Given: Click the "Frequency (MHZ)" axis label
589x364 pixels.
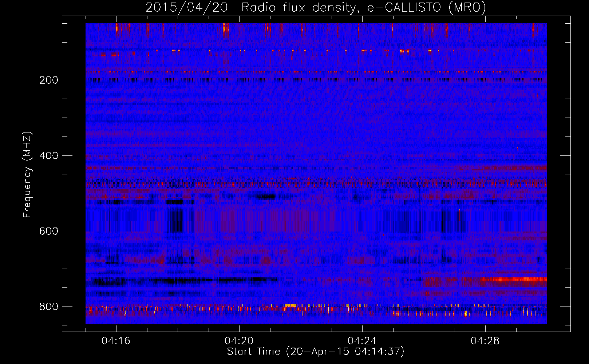Looking at the screenshot, I should 27,175.
